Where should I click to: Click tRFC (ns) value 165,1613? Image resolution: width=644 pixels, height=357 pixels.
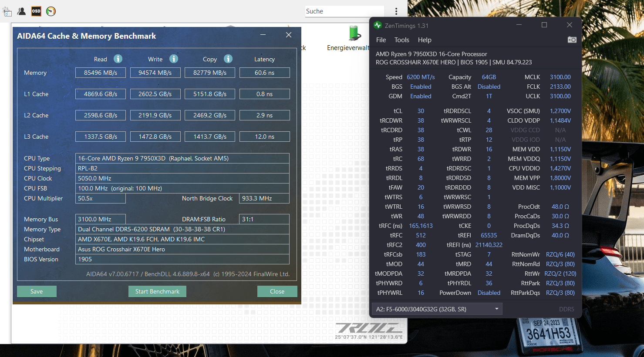(x=421, y=226)
